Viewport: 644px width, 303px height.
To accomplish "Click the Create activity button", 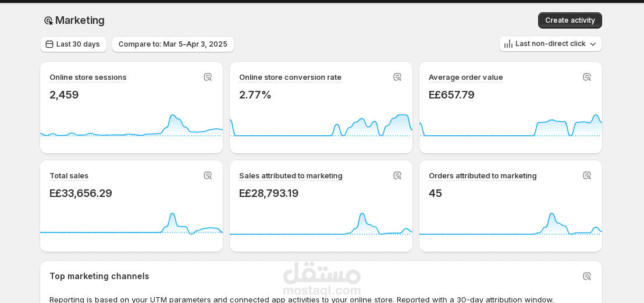I will coord(570,20).
